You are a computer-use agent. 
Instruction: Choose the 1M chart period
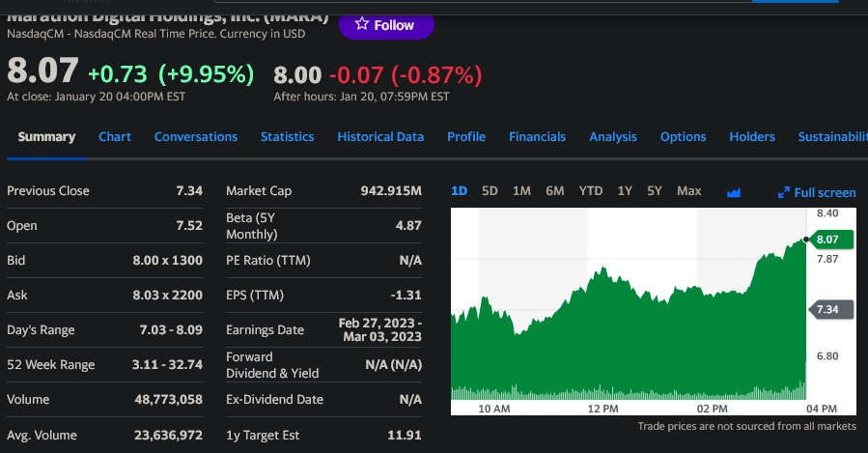[x=521, y=191]
